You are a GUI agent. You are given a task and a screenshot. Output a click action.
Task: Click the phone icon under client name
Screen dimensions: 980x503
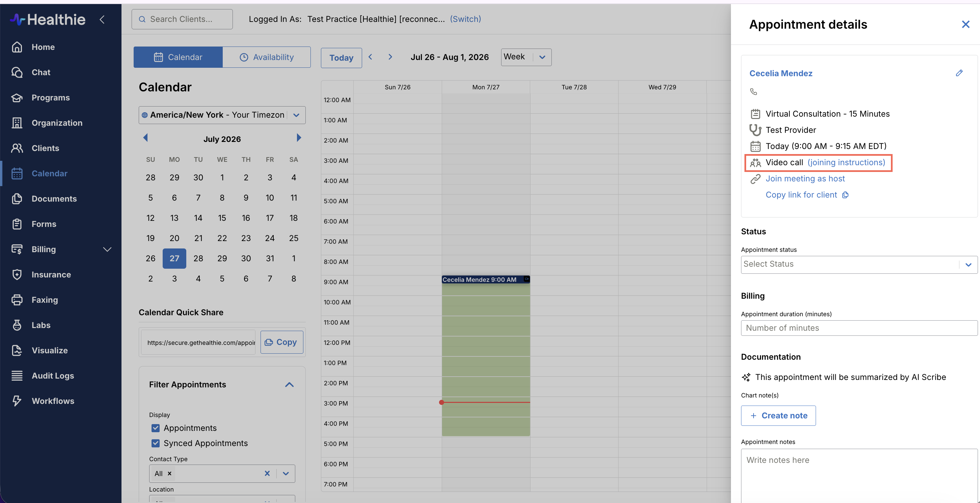pyautogui.click(x=754, y=92)
